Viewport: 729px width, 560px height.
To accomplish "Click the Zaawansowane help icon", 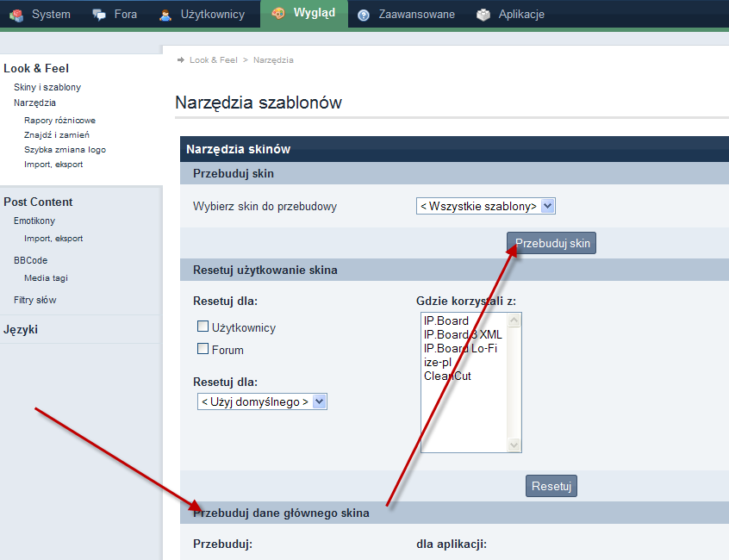I will tap(364, 15).
